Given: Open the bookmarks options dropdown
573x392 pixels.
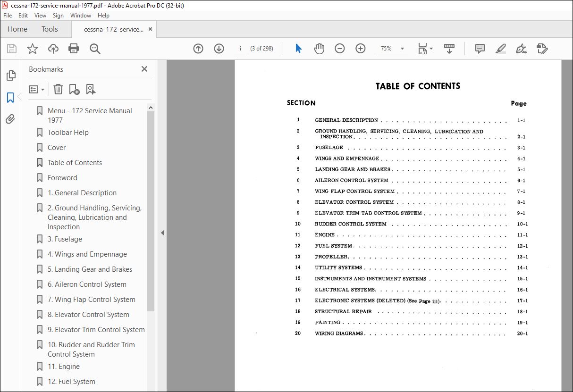Looking at the screenshot, I should (36, 89).
